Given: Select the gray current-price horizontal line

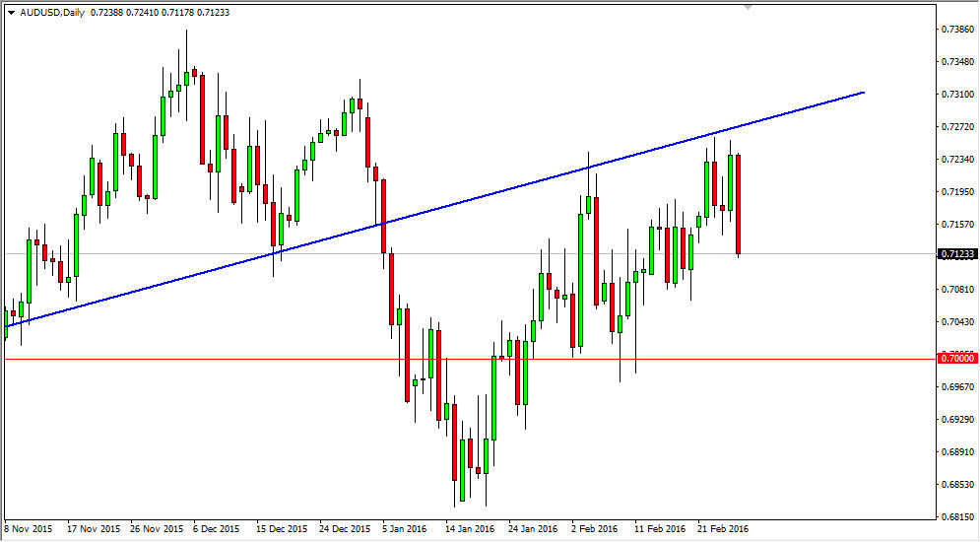Looking at the screenshot, I should click(470, 254).
